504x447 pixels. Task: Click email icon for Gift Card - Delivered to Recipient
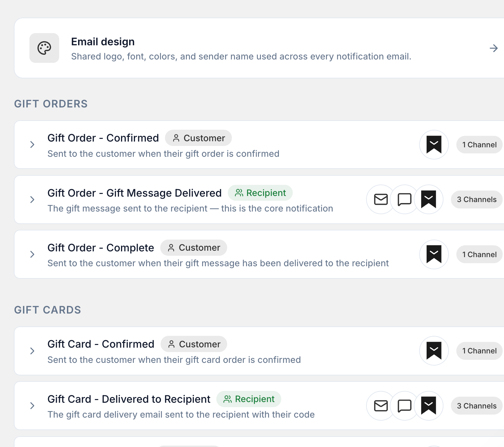click(381, 406)
